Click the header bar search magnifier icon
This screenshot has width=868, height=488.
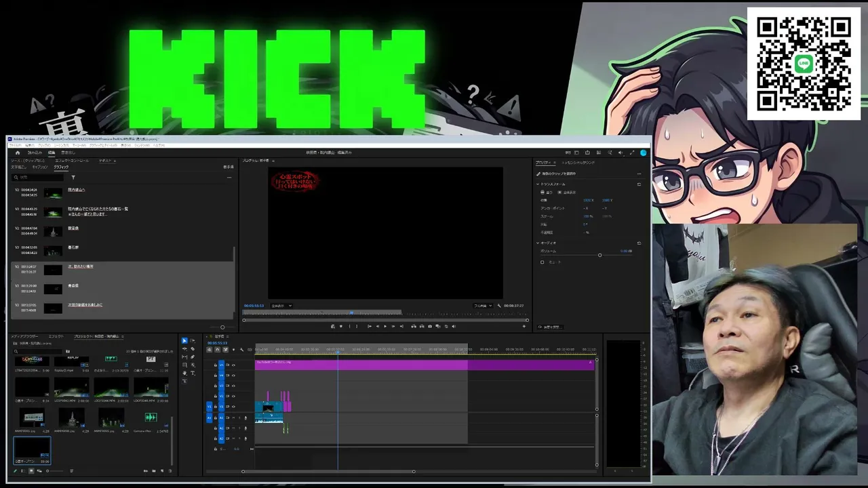(x=610, y=152)
